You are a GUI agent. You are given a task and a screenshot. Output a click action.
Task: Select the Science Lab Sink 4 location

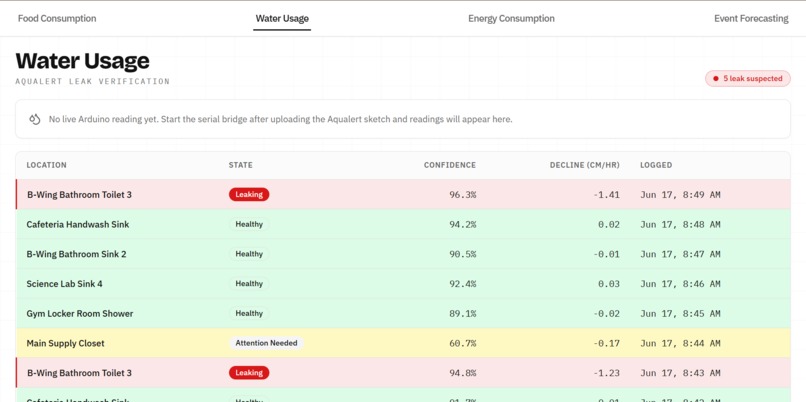pos(65,284)
